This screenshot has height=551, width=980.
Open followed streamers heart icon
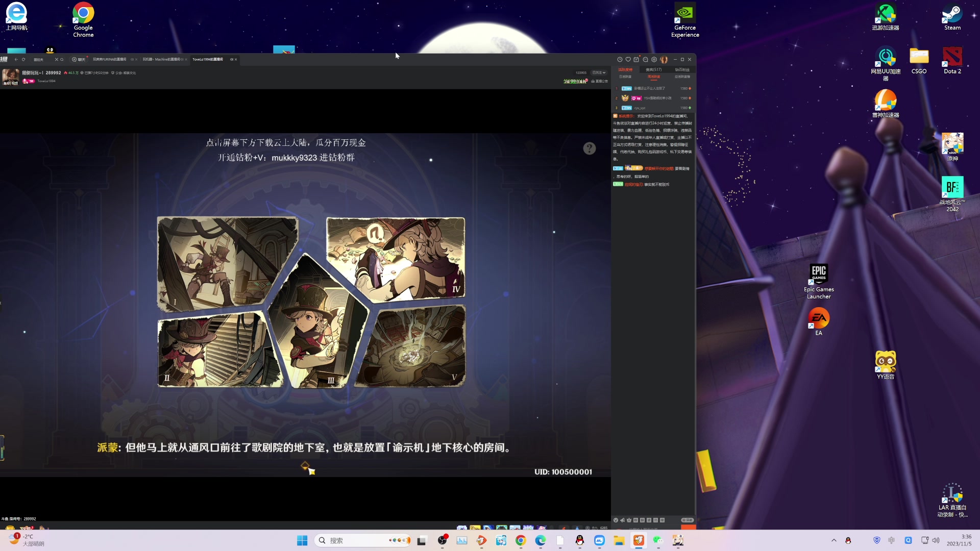(628, 59)
